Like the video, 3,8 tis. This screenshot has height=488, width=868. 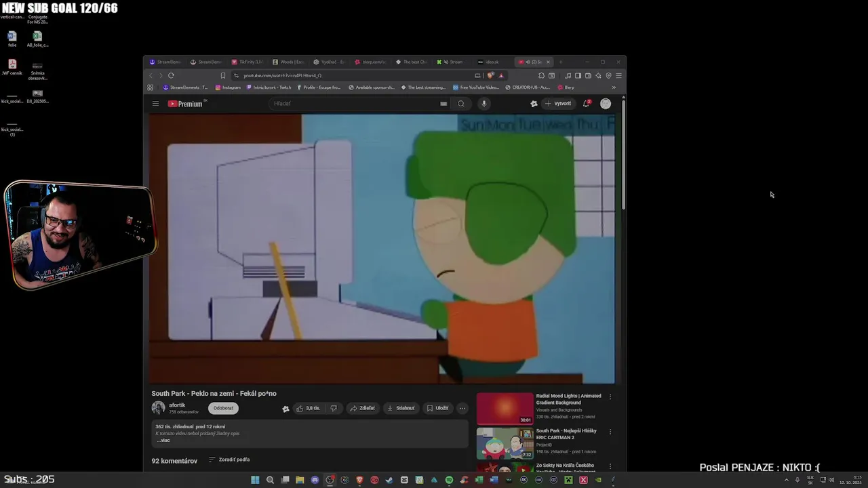pyautogui.click(x=308, y=408)
